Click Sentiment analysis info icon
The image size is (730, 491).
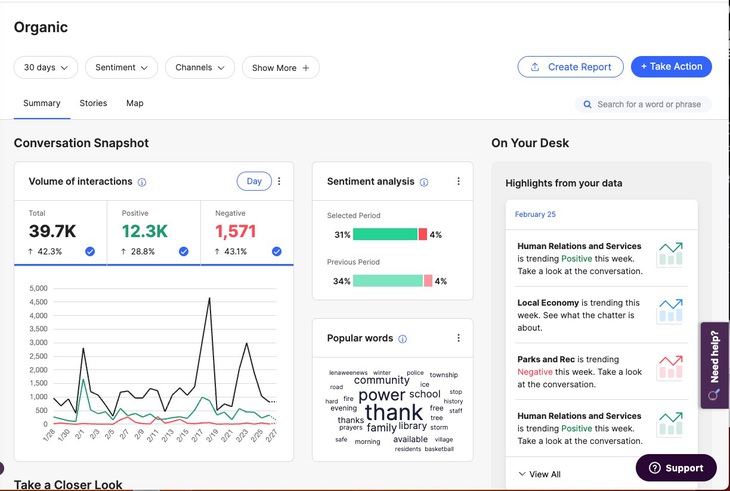[x=424, y=182]
